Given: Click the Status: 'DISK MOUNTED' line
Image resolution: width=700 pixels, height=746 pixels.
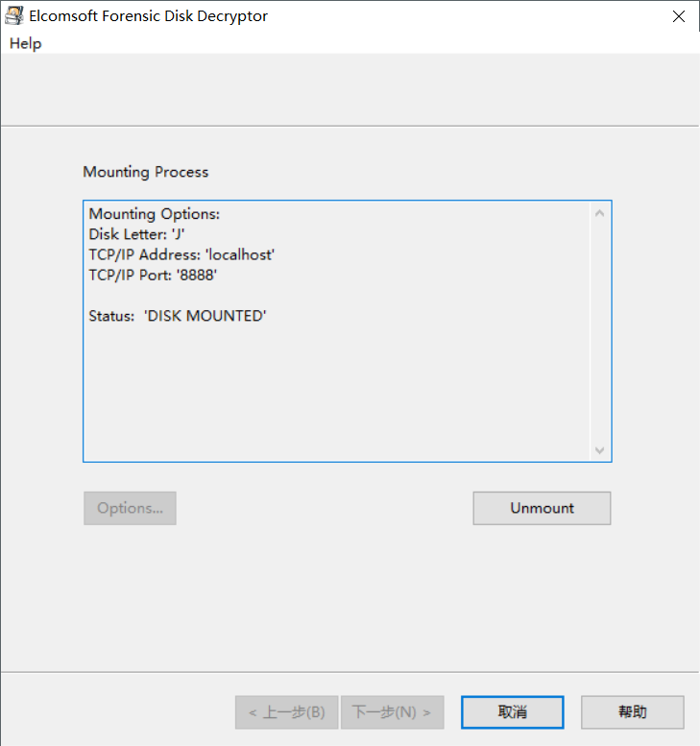Looking at the screenshot, I should pyautogui.click(x=178, y=316).
